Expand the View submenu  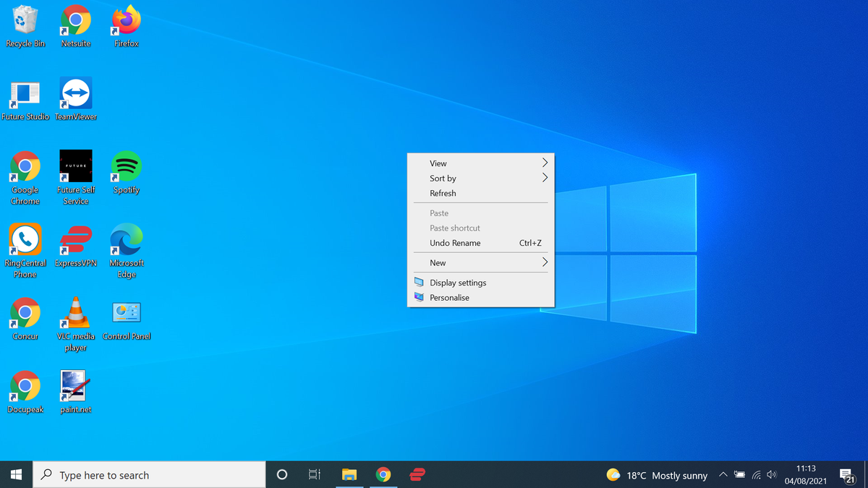click(x=480, y=163)
